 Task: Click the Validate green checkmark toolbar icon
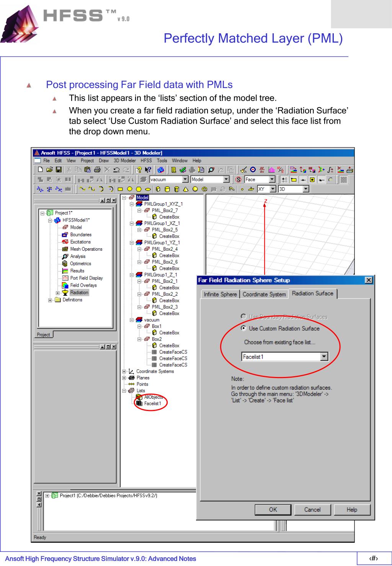(x=183, y=170)
